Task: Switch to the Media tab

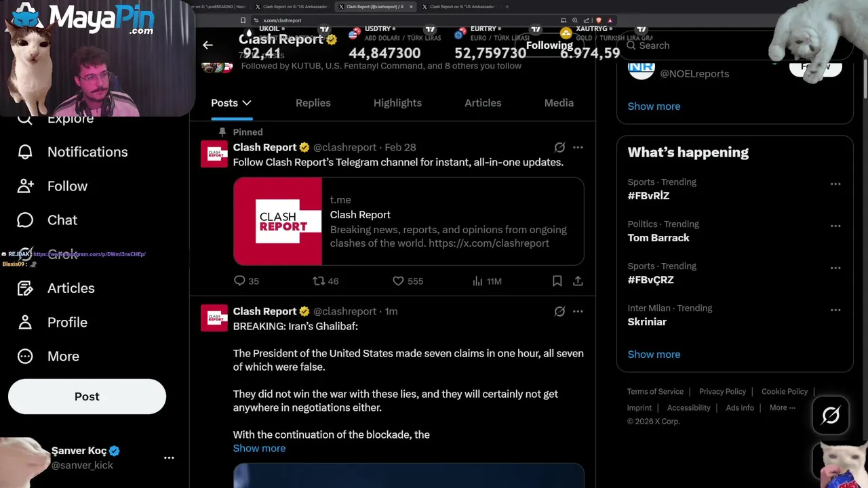Action: (559, 103)
